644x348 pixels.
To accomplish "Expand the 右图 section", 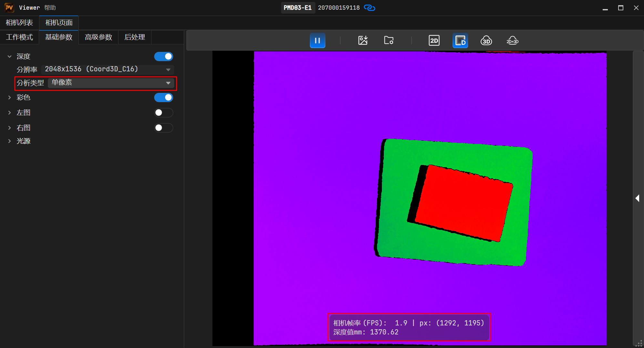I will click(10, 128).
